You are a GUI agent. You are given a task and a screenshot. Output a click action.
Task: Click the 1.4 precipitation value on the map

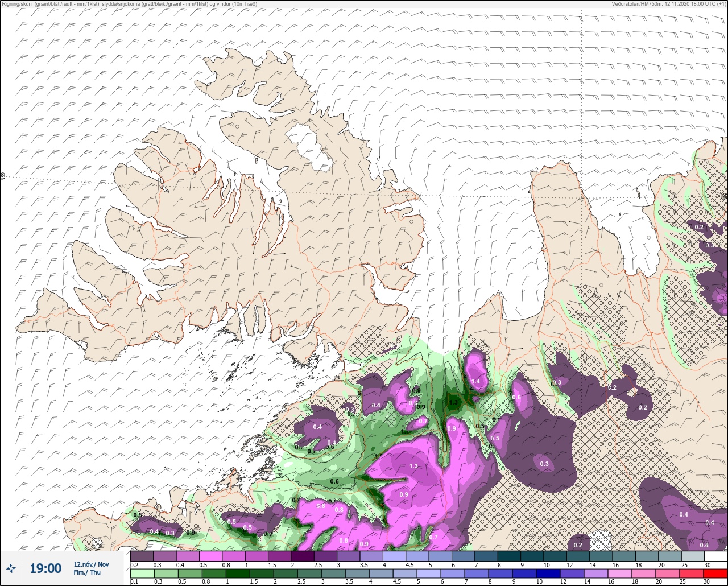(x=475, y=381)
